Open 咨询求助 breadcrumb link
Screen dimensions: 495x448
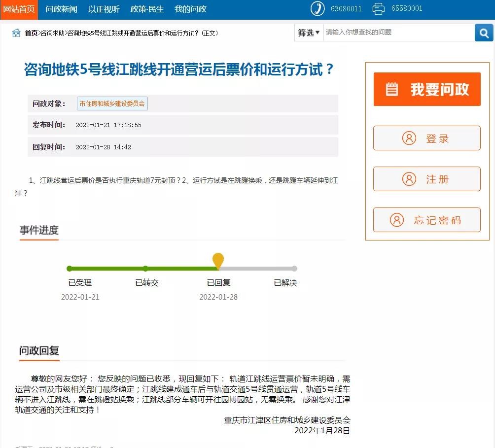point(52,33)
